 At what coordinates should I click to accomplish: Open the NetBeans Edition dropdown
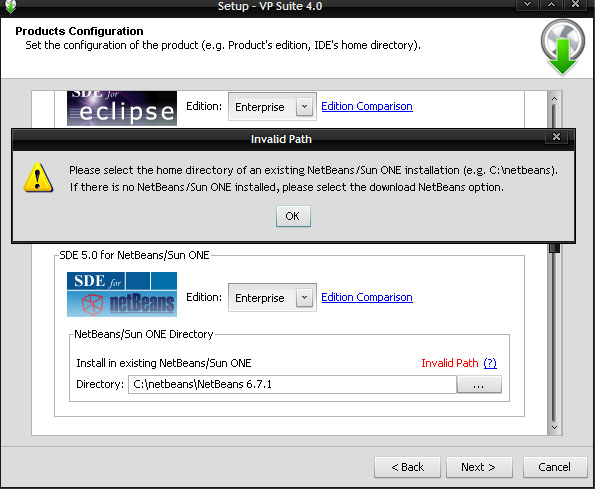coord(304,298)
